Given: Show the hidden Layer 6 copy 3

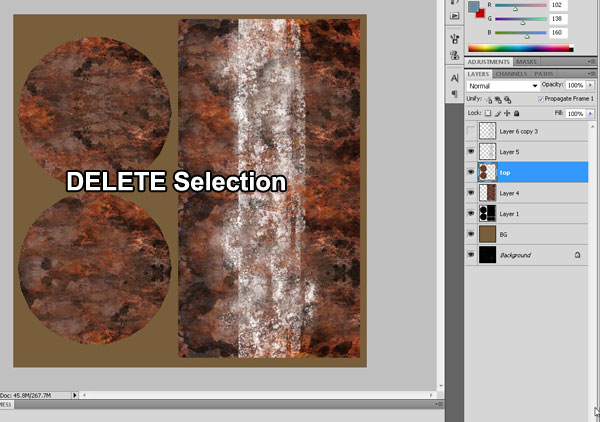Looking at the screenshot, I should (472, 131).
